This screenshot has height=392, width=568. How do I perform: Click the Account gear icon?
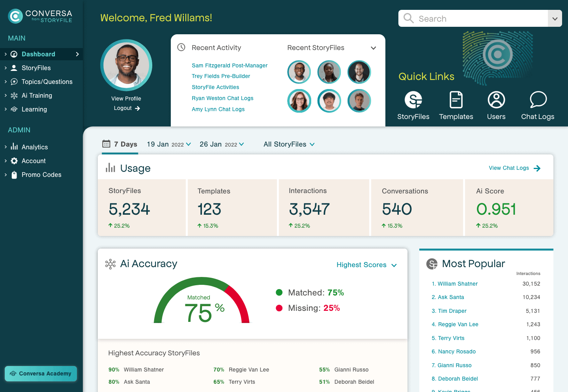click(14, 161)
